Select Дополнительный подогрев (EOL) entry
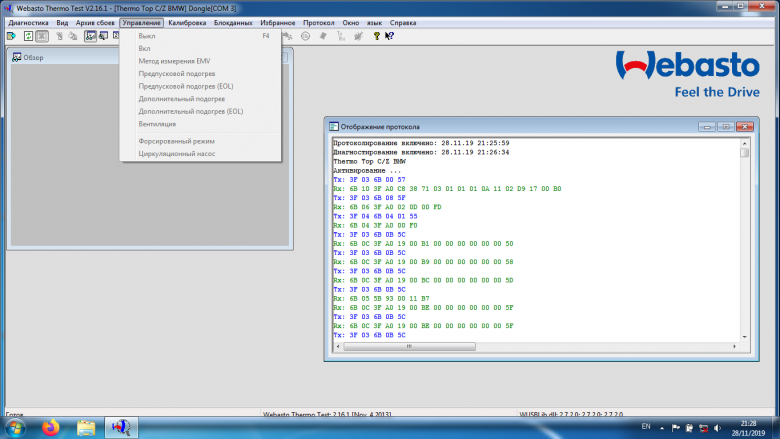The height and width of the screenshot is (439, 780). 200,111
